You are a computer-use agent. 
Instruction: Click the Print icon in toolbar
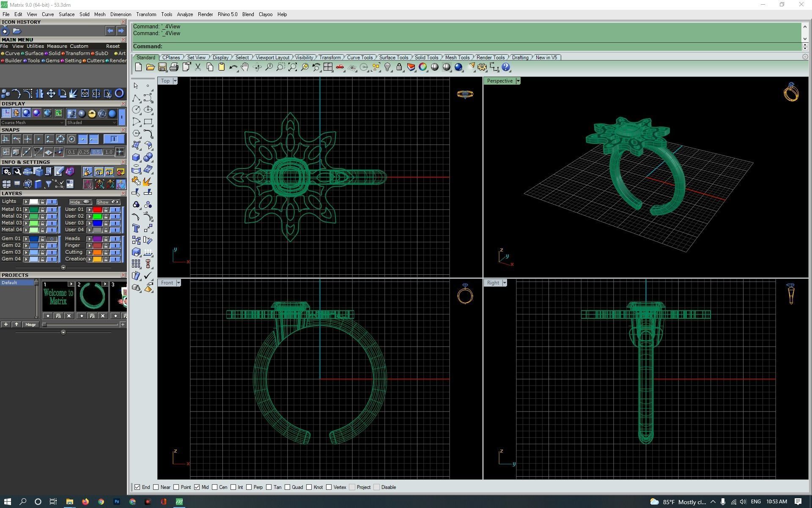pyautogui.click(x=174, y=67)
